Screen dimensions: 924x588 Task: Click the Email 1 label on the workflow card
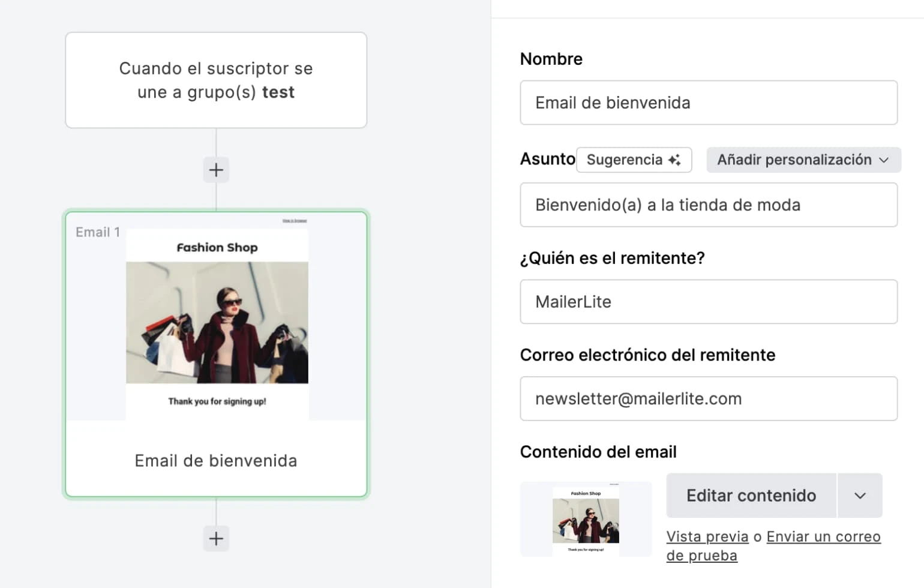pos(98,232)
